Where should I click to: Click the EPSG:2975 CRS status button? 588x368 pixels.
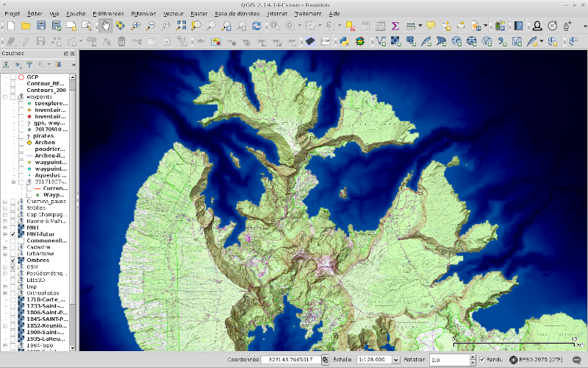tap(535, 360)
